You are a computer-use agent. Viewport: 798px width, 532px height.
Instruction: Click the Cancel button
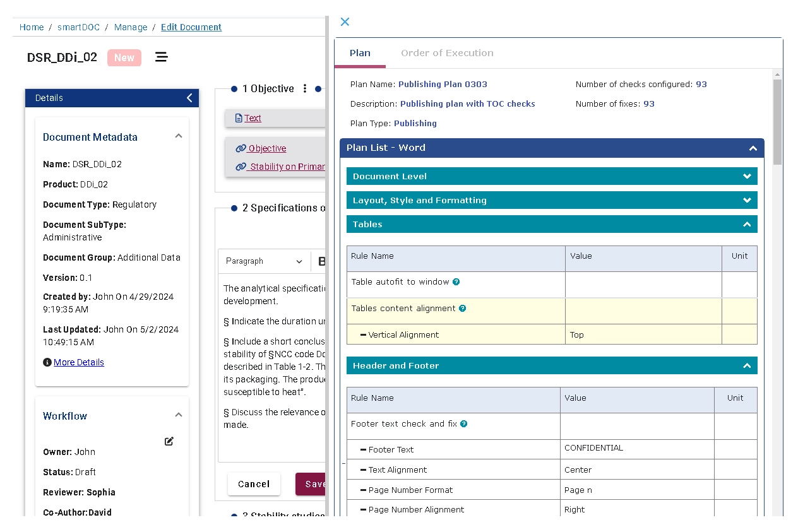point(254,484)
